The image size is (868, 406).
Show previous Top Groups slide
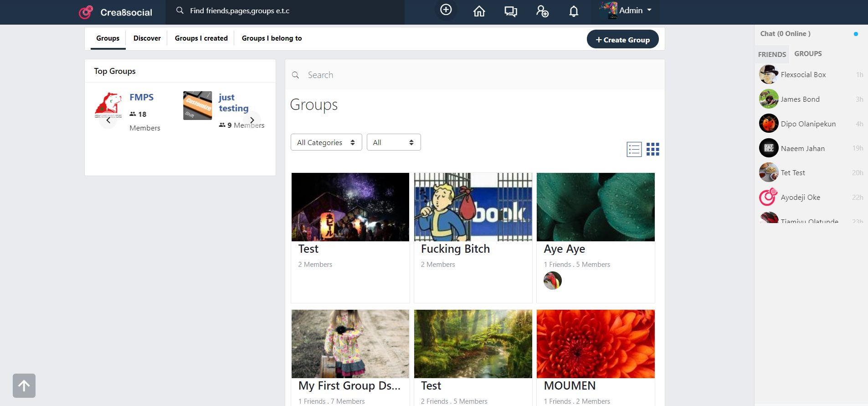click(x=108, y=120)
